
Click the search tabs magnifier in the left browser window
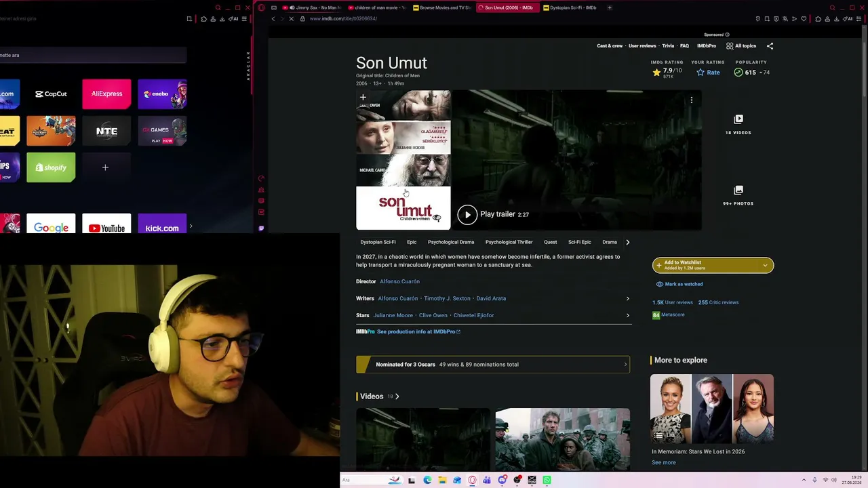tap(218, 7)
